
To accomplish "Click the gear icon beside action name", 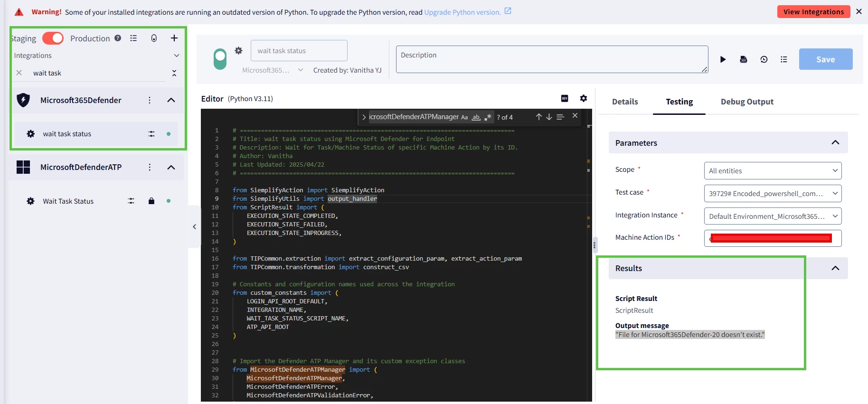I will pos(239,50).
